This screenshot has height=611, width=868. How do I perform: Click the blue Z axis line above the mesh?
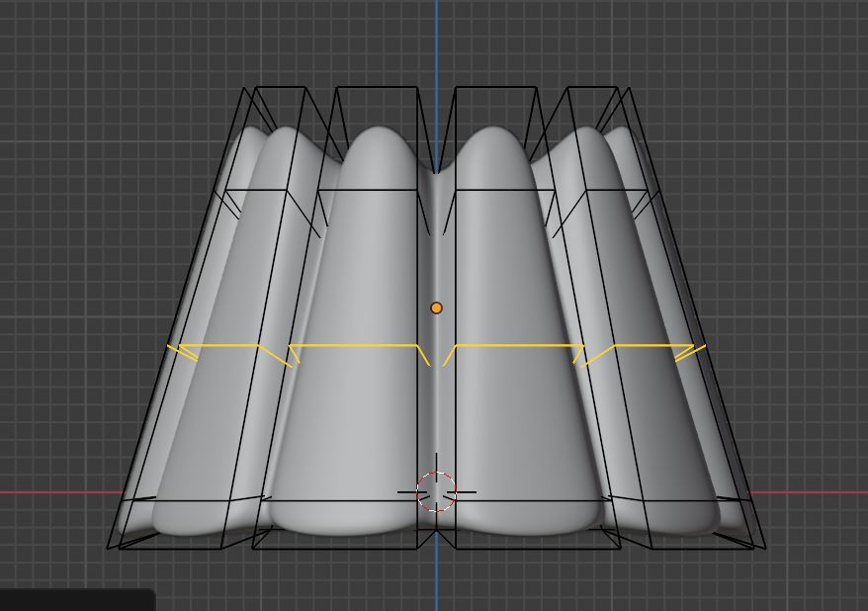click(x=436, y=40)
